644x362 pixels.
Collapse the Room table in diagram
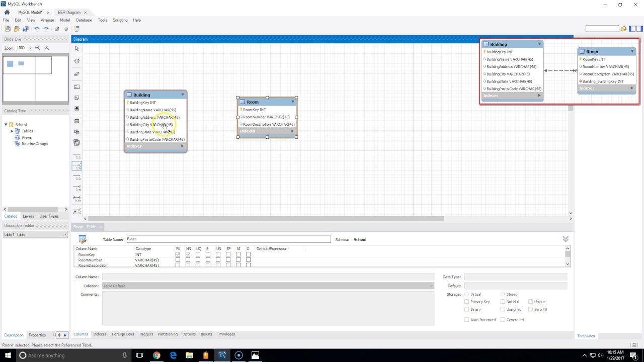click(x=292, y=102)
